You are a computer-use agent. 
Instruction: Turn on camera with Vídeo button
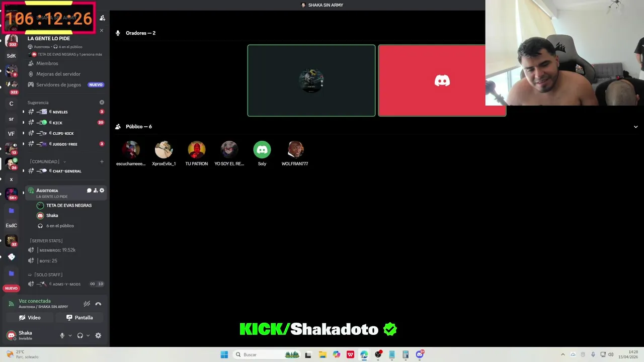[x=30, y=318]
